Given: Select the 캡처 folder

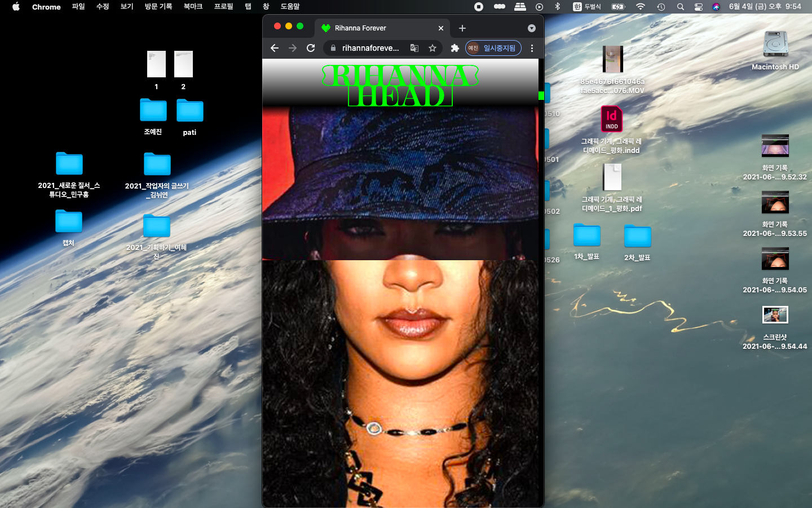Looking at the screenshot, I should (69, 221).
